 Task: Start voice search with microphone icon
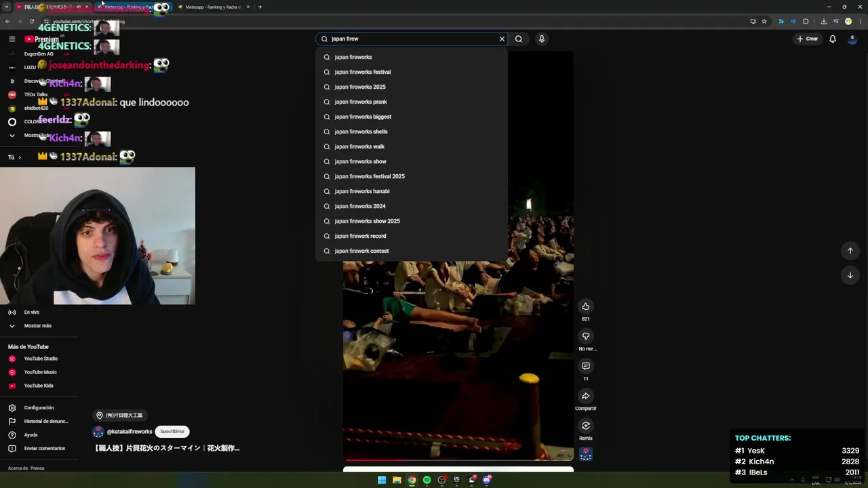point(541,39)
